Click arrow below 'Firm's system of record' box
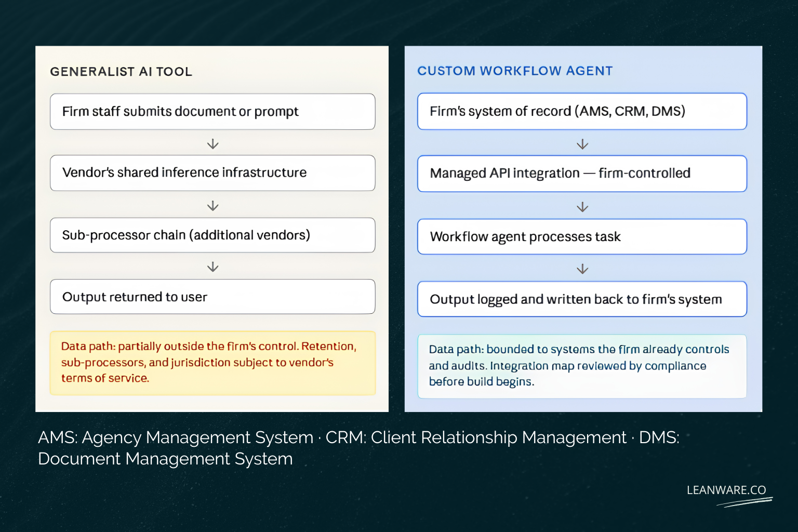Image resolution: width=798 pixels, height=532 pixels. 582,144
